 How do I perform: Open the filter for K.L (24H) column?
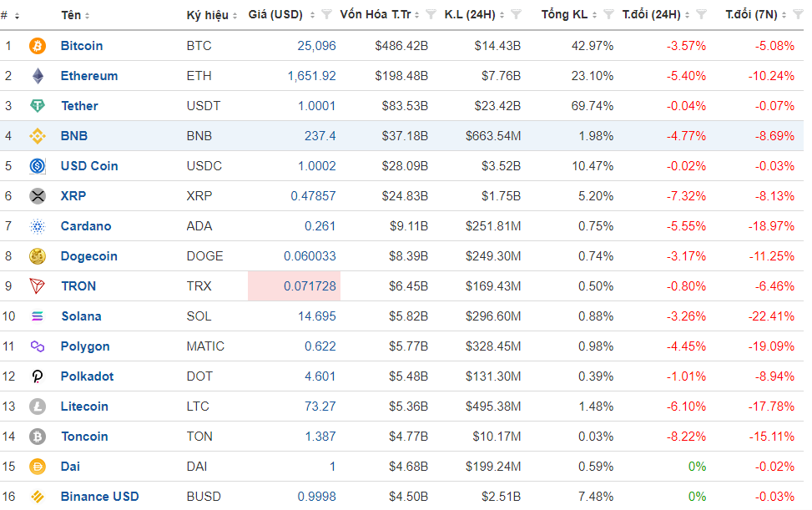516,14
